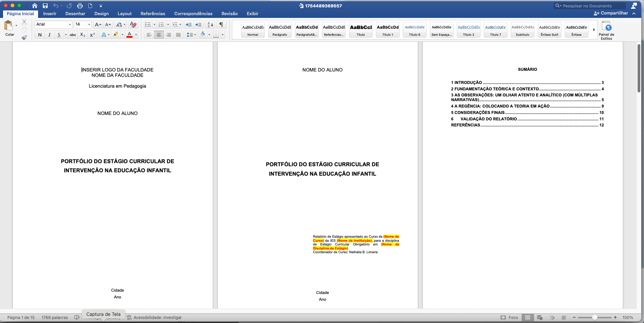Apply subscript formatting

pyautogui.click(x=83, y=35)
